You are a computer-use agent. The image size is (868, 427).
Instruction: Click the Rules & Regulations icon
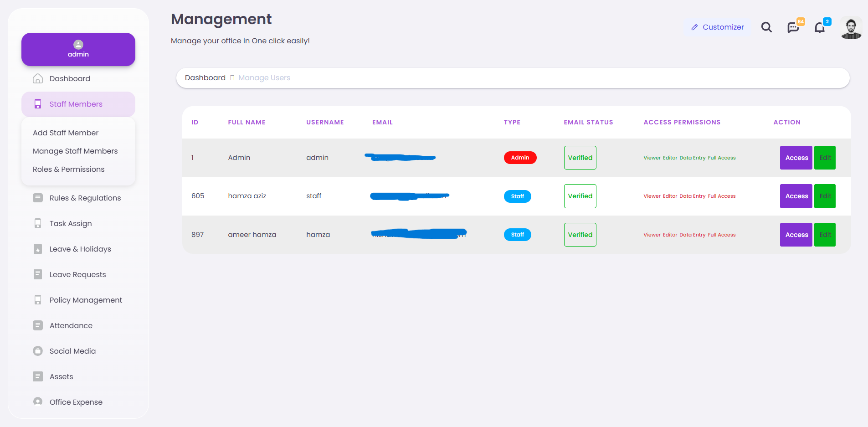(38, 198)
